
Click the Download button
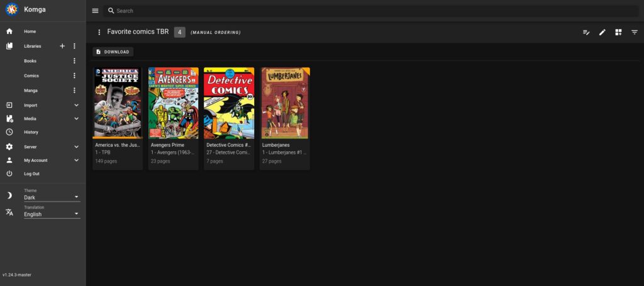[113, 52]
